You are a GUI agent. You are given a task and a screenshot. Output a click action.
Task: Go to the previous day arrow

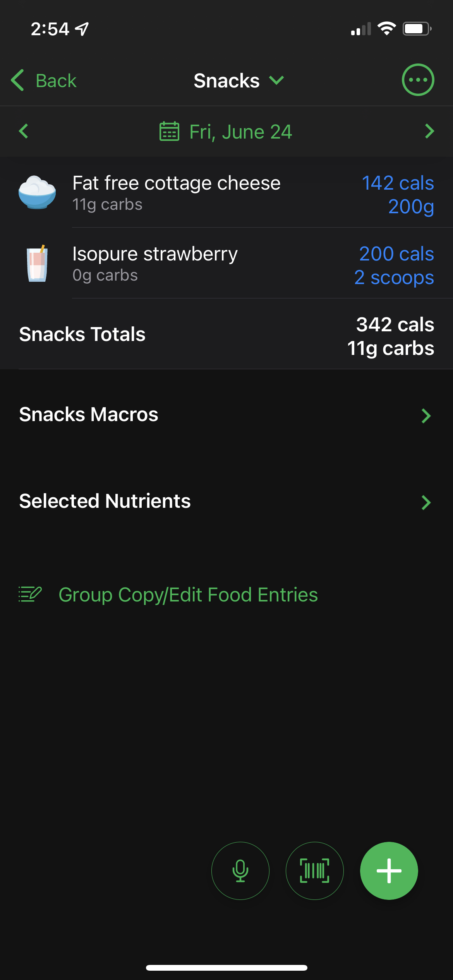tap(24, 131)
